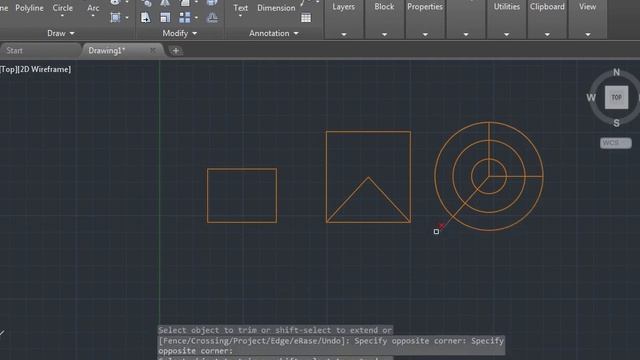Select the Offset tool icon
The width and height of the screenshot is (640, 360).
coord(212,18)
